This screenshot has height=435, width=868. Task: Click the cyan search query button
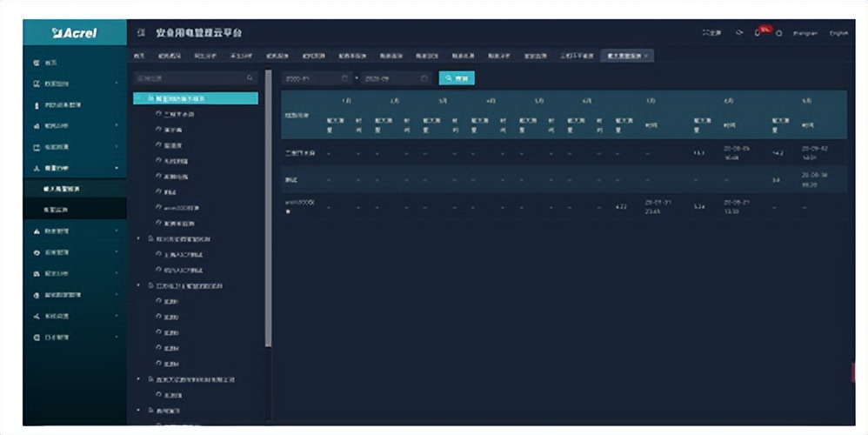click(457, 78)
